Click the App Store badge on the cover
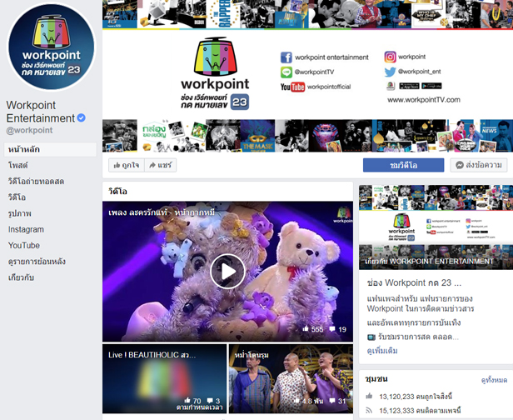This screenshot has height=420, width=513. (x=409, y=86)
